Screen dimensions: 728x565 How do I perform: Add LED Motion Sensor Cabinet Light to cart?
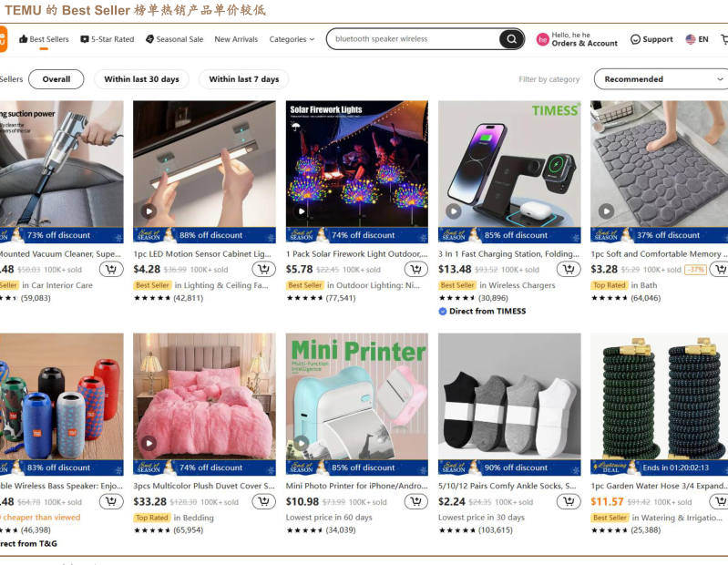pyautogui.click(x=263, y=269)
